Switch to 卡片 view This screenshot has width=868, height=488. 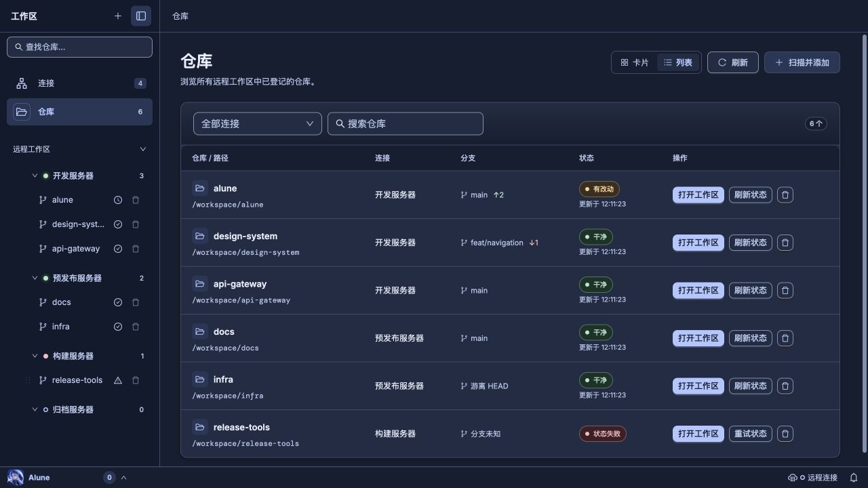point(635,62)
